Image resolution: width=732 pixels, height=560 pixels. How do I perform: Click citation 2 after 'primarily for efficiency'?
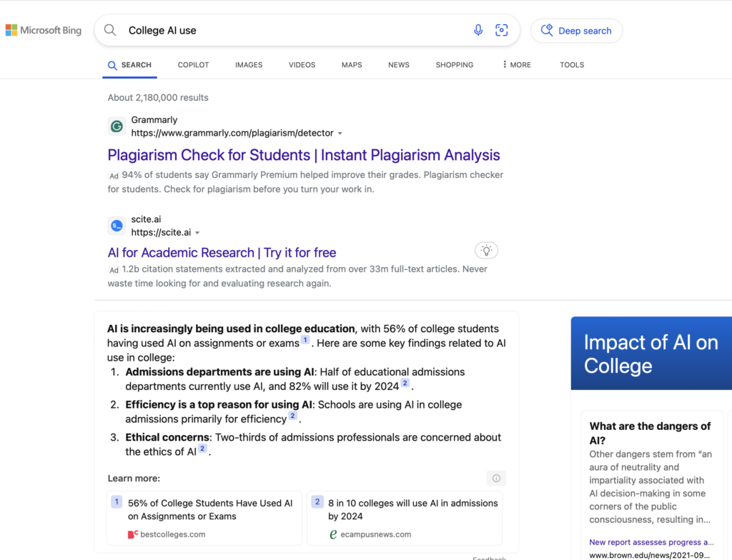292,416
